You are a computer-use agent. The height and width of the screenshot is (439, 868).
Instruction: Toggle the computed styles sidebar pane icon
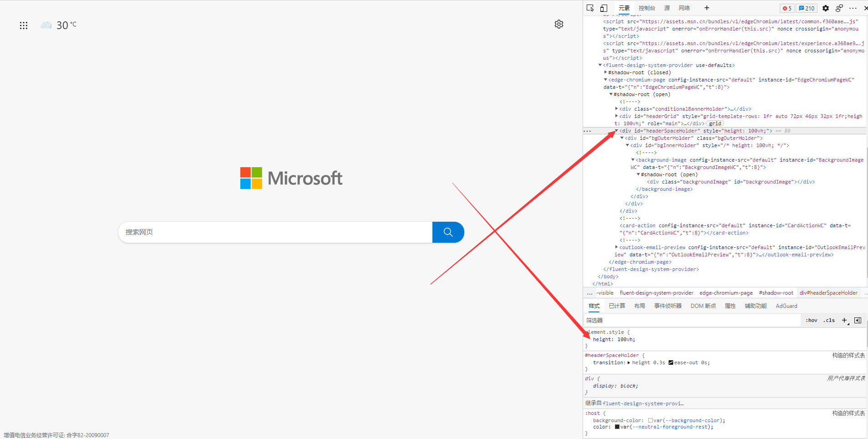[x=858, y=321]
